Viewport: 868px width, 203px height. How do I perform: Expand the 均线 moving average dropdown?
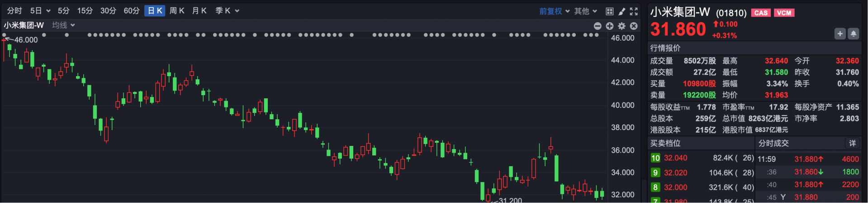[63, 25]
